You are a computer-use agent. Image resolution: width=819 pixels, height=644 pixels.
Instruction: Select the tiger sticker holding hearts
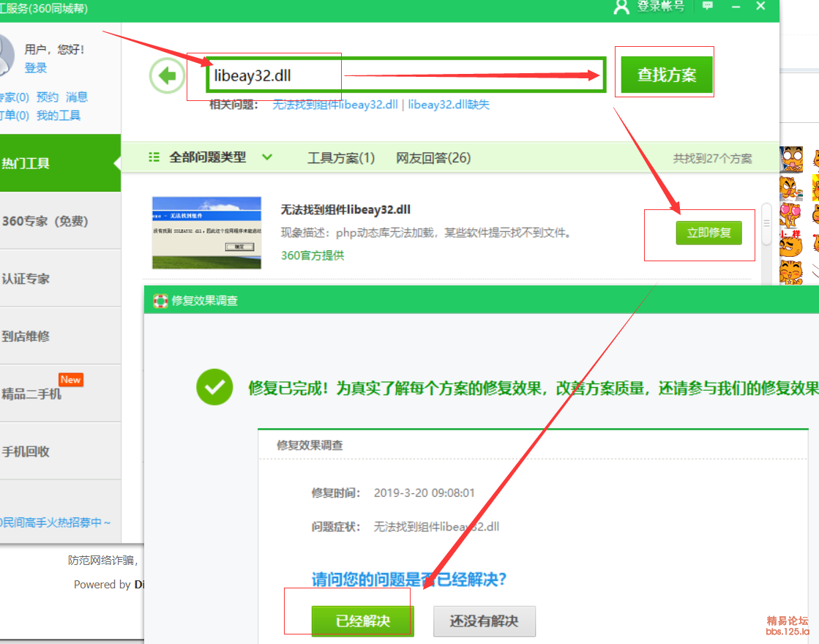(791, 216)
